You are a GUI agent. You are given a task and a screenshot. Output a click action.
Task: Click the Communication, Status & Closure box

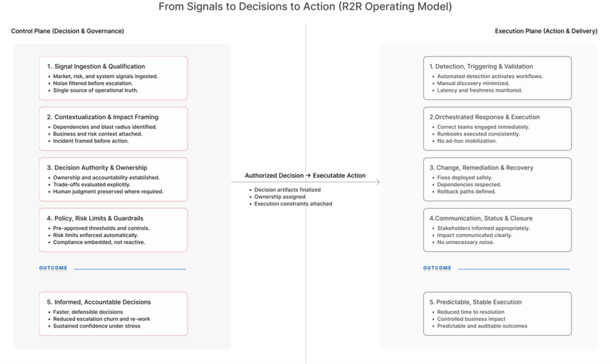(x=497, y=230)
